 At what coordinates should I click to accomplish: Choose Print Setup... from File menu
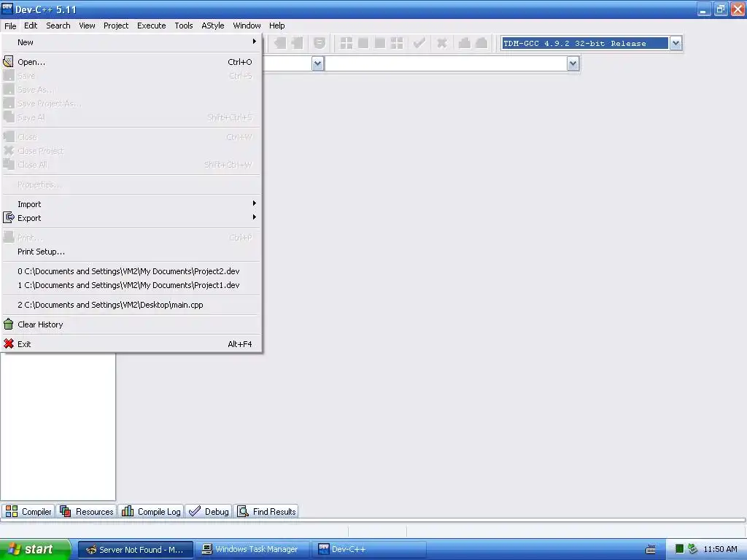(x=131, y=252)
